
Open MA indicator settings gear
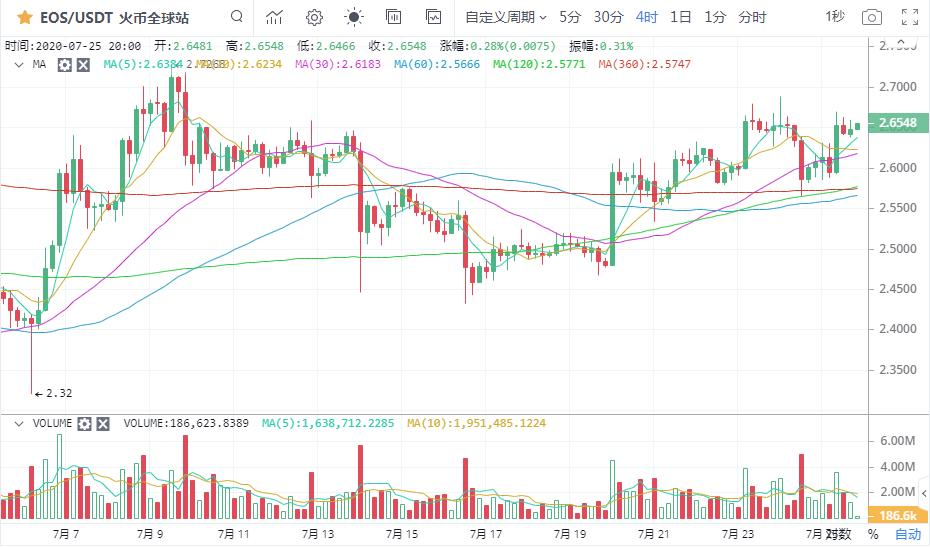65,64
